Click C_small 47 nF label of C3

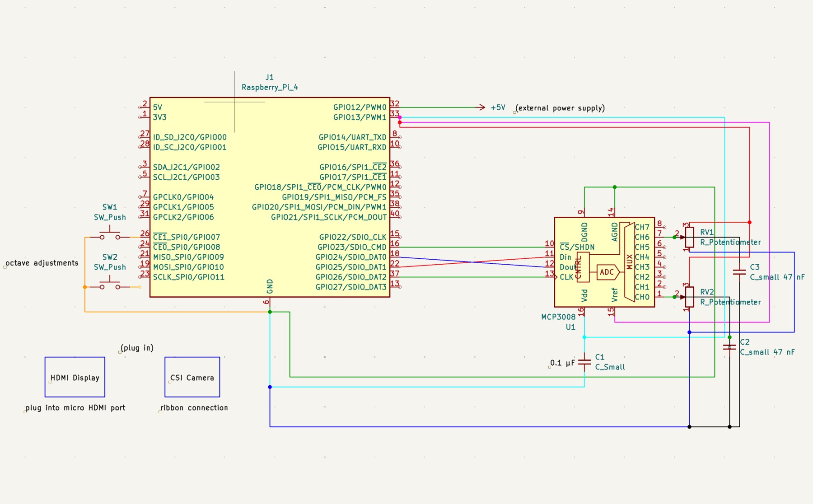click(x=777, y=277)
